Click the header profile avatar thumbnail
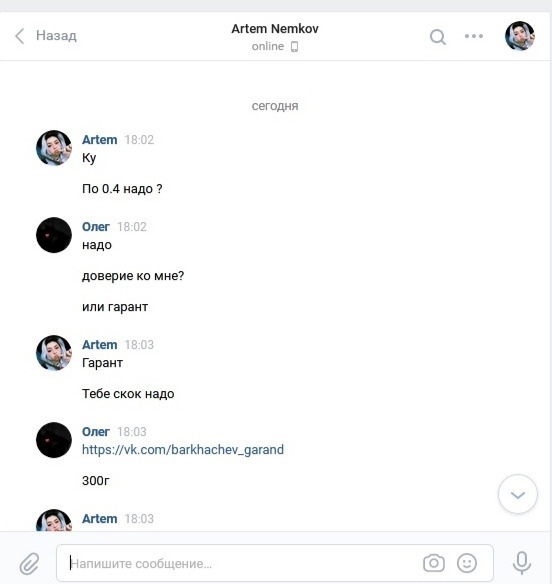The width and height of the screenshot is (552, 584). (x=520, y=36)
